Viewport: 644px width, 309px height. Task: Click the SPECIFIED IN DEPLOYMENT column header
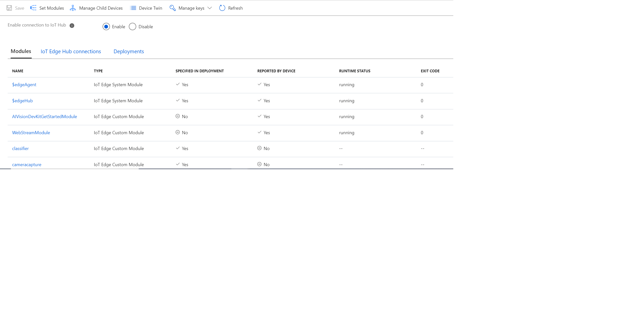pyautogui.click(x=199, y=71)
